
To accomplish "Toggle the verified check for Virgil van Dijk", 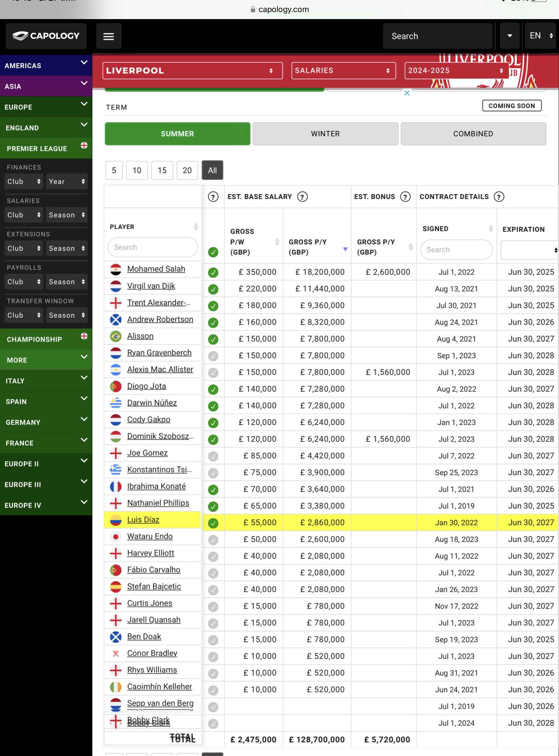I will (213, 289).
